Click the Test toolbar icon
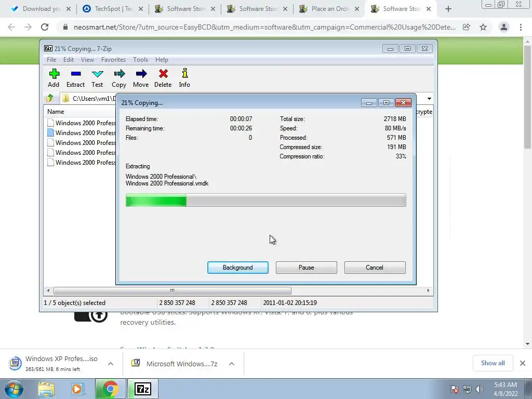This screenshot has width=532, height=399. pos(97,78)
